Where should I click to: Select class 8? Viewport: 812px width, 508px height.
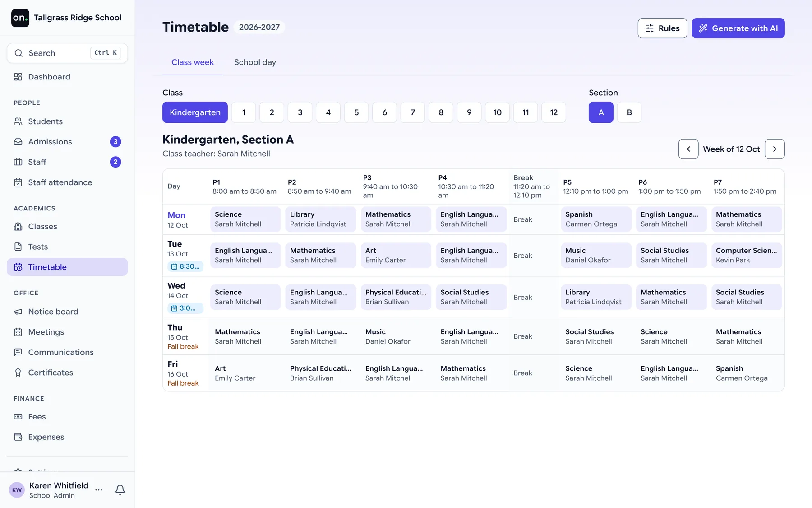tap(441, 112)
